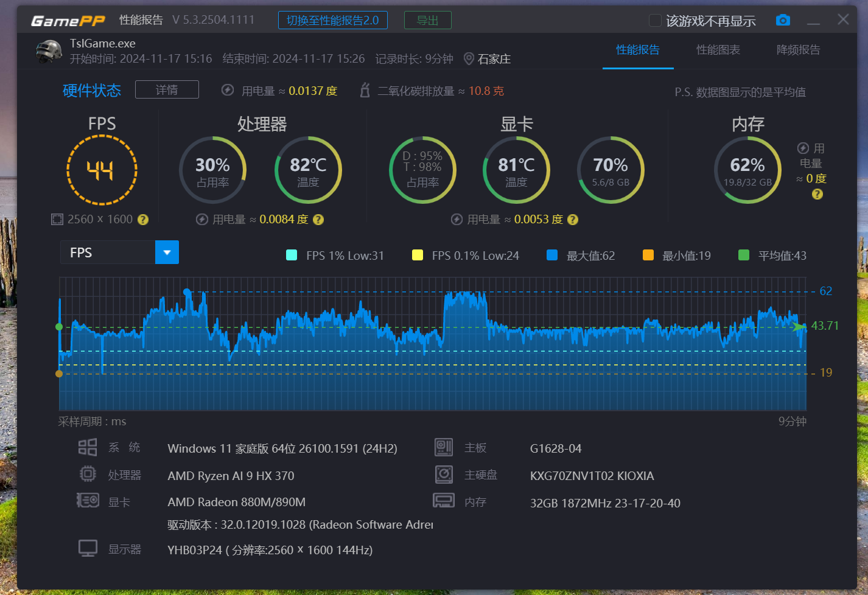Image resolution: width=868 pixels, height=595 pixels.
Task: Click the monitor icon beside 显示器
Action: 88,548
